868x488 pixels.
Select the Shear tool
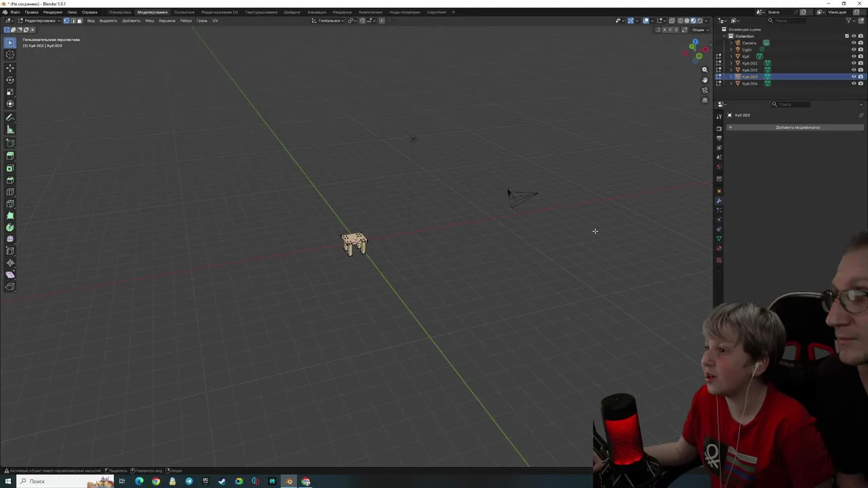click(x=10, y=274)
